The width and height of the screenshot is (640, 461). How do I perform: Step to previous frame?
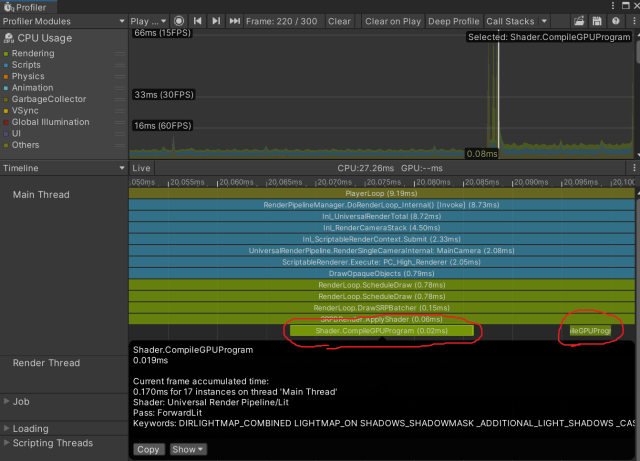tap(198, 21)
